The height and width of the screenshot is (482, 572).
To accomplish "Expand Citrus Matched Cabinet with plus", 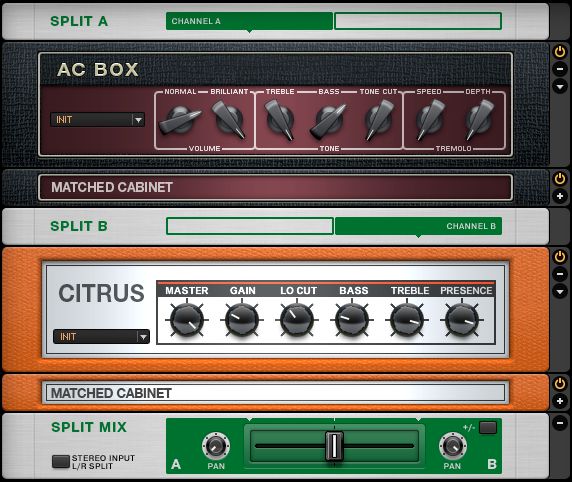I will (x=560, y=401).
